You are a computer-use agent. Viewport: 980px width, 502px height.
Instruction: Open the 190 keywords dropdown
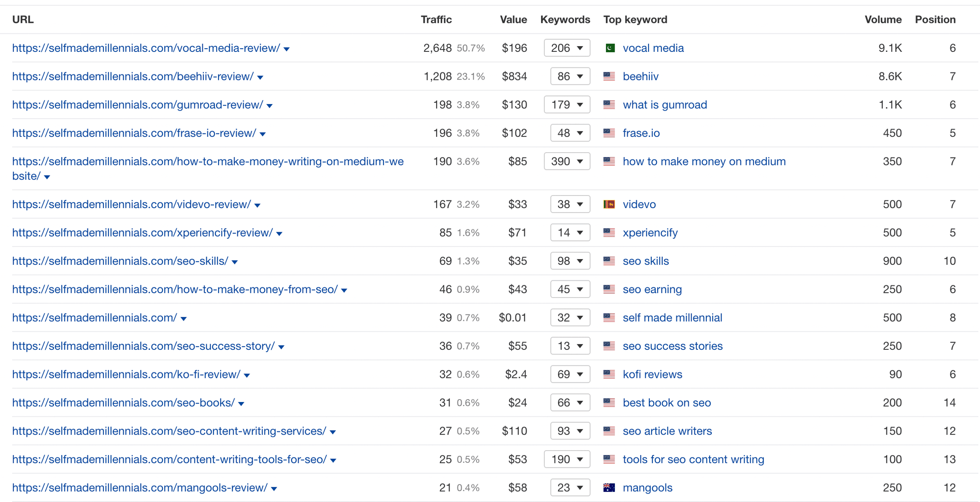567,460
